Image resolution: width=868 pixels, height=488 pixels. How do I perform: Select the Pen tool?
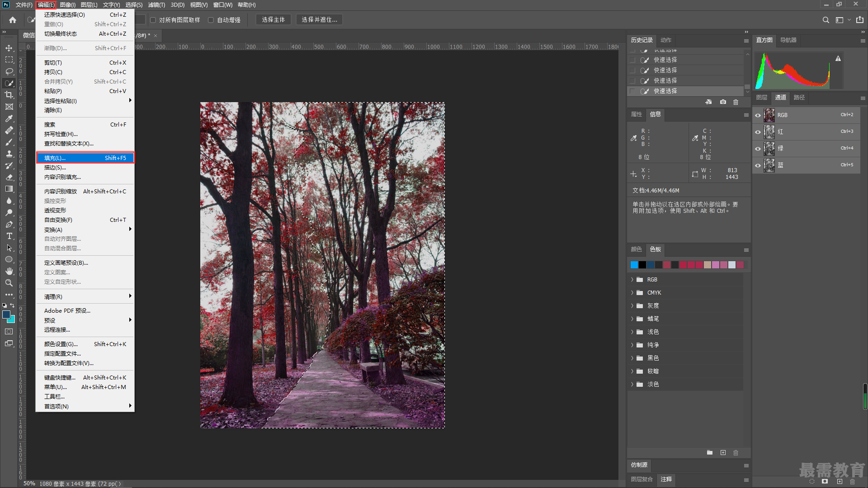tap(9, 224)
